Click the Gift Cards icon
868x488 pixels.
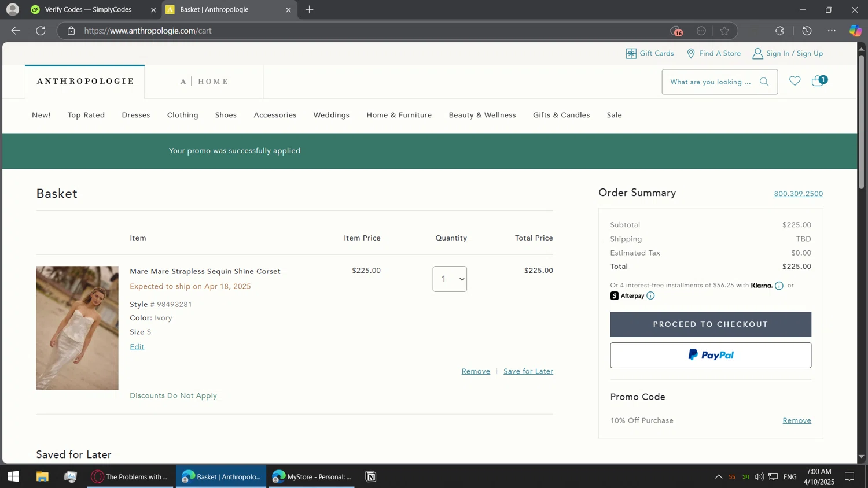pyautogui.click(x=631, y=53)
